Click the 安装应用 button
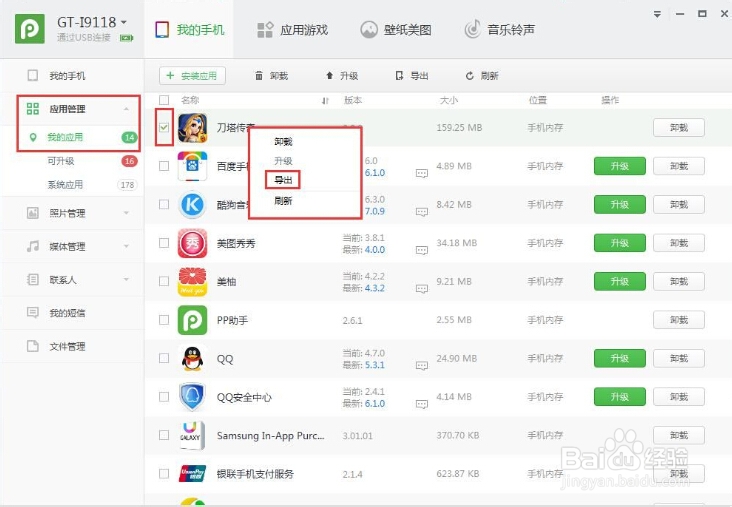The height and width of the screenshot is (507, 732). click(x=192, y=76)
